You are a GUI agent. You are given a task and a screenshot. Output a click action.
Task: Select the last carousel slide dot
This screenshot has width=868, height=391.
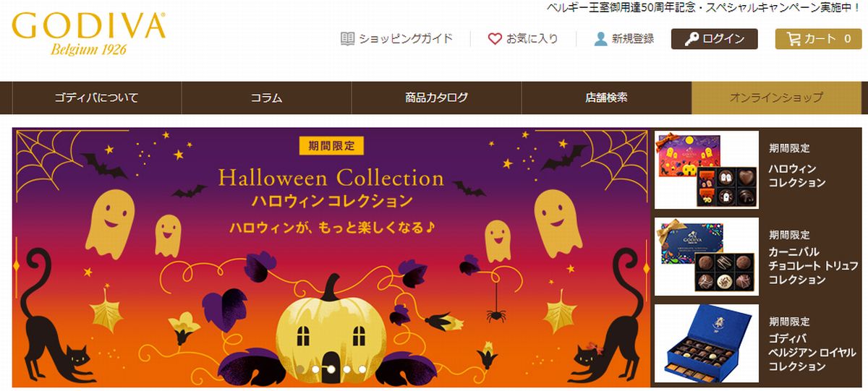[x=362, y=369]
